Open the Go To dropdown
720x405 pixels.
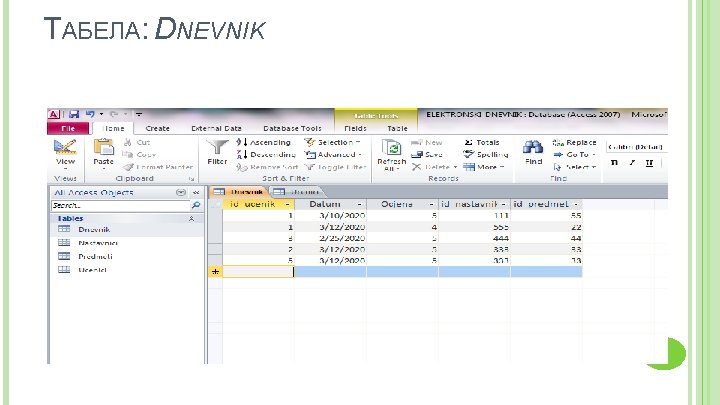(x=574, y=155)
